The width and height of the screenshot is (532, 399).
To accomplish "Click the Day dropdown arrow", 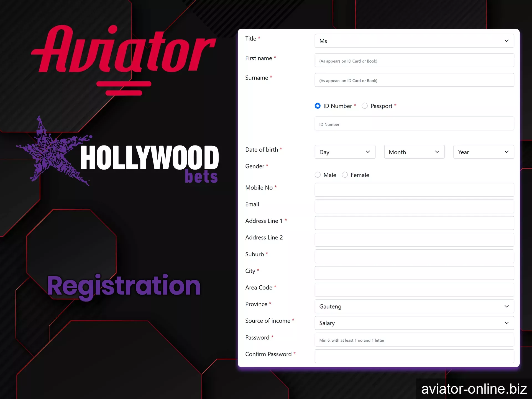I will [x=368, y=152].
